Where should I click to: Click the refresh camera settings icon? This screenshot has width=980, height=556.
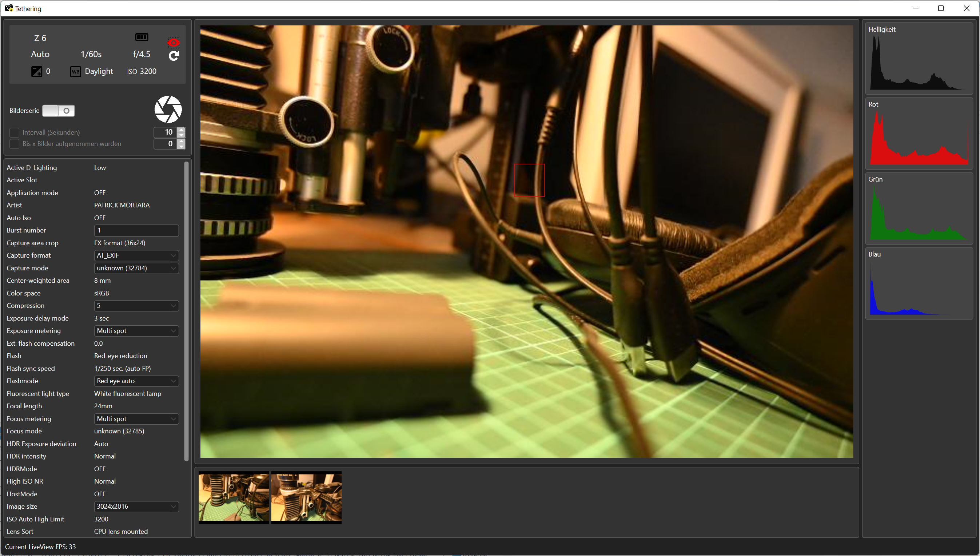tap(174, 56)
